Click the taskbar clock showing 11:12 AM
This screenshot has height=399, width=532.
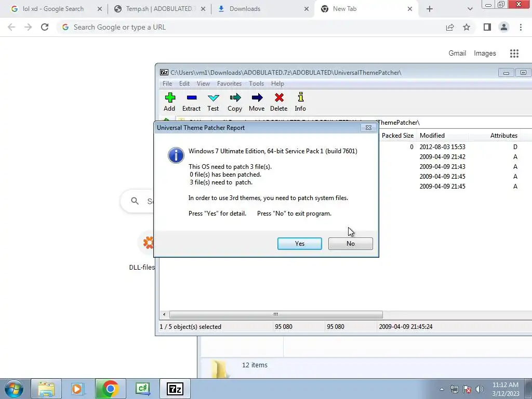tap(506, 389)
